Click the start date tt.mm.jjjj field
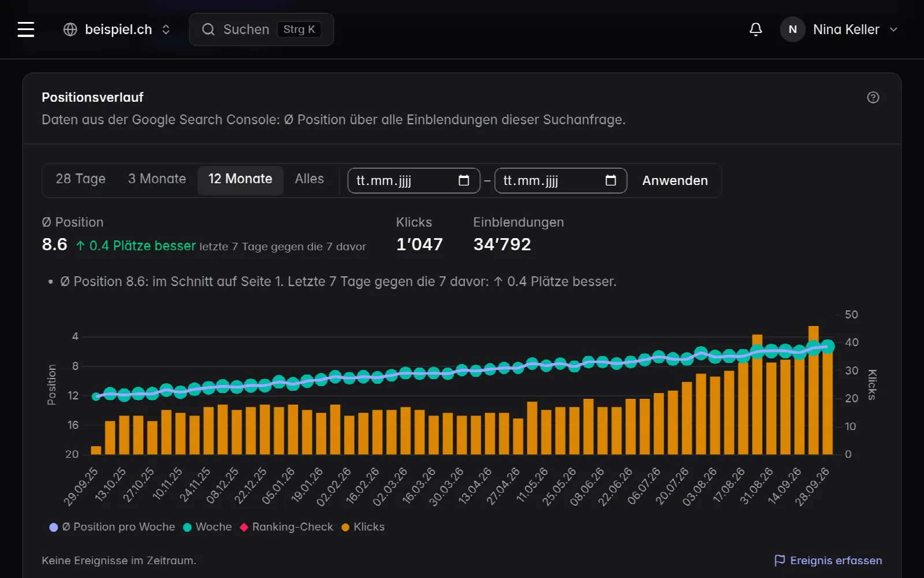Image resolution: width=924 pixels, height=578 pixels. click(x=413, y=180)
